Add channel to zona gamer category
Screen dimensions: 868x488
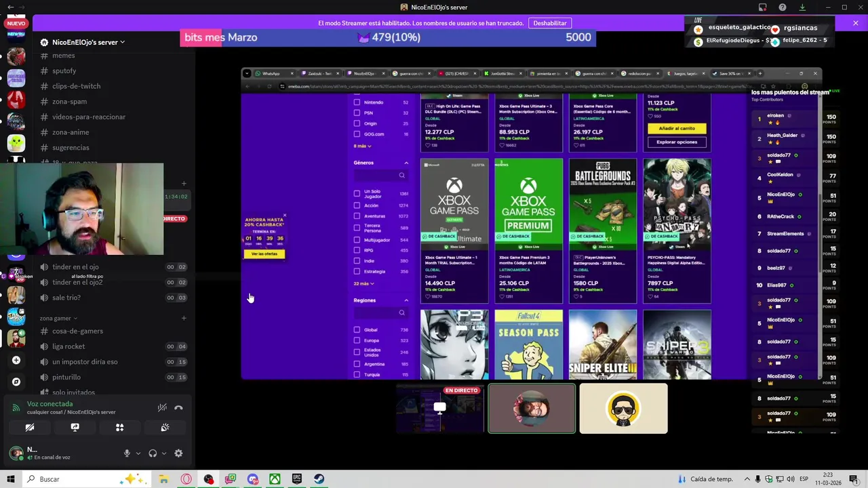coord(184,318)
